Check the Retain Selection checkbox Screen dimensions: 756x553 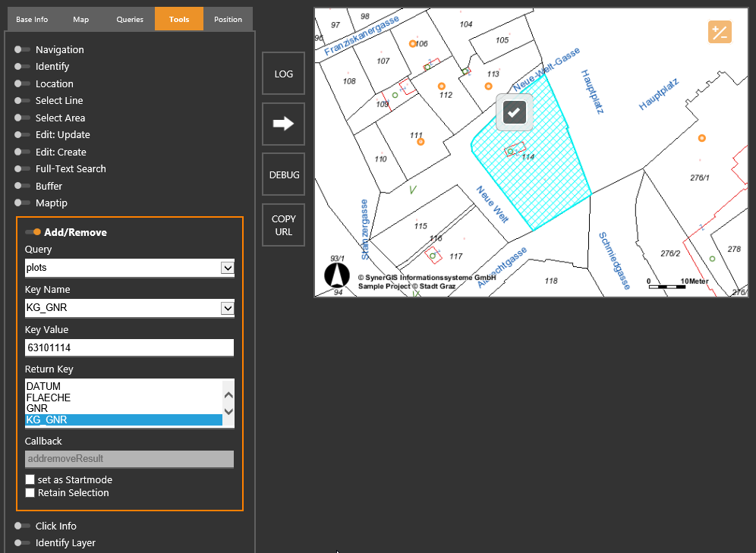30,492
